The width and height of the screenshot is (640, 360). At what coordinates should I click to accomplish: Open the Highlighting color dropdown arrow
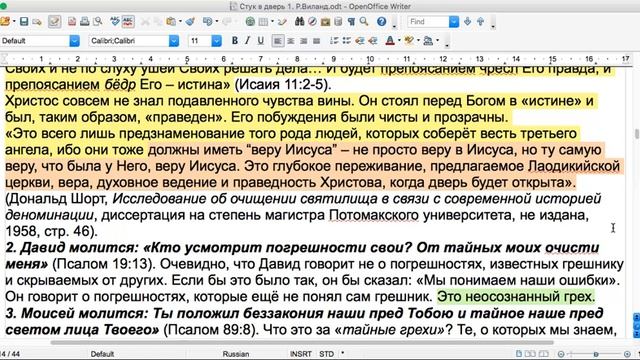coord(418,41)
